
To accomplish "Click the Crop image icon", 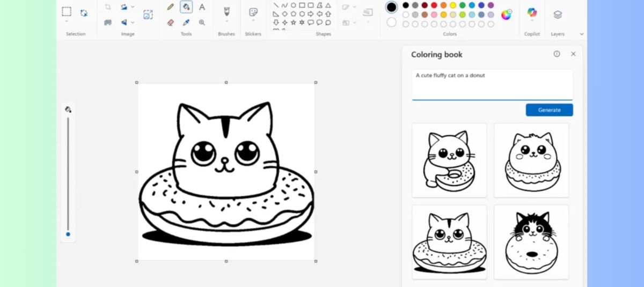I will coord(108,7).
